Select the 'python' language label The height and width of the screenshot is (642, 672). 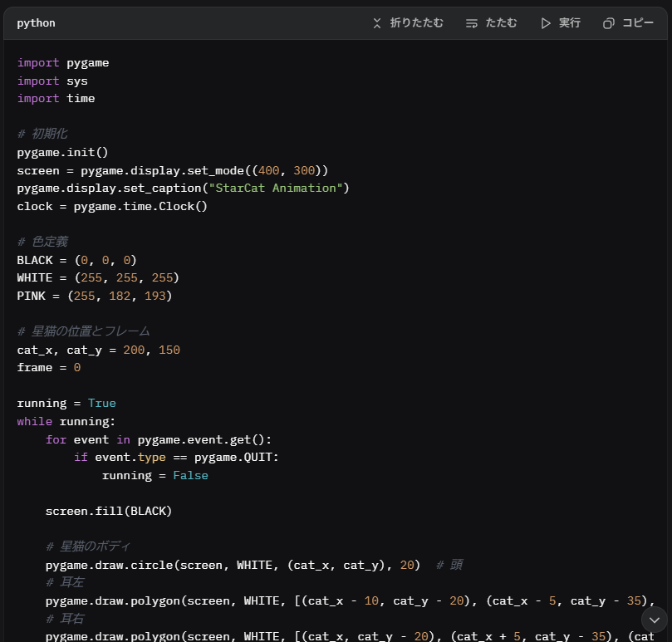coord(36,23)
